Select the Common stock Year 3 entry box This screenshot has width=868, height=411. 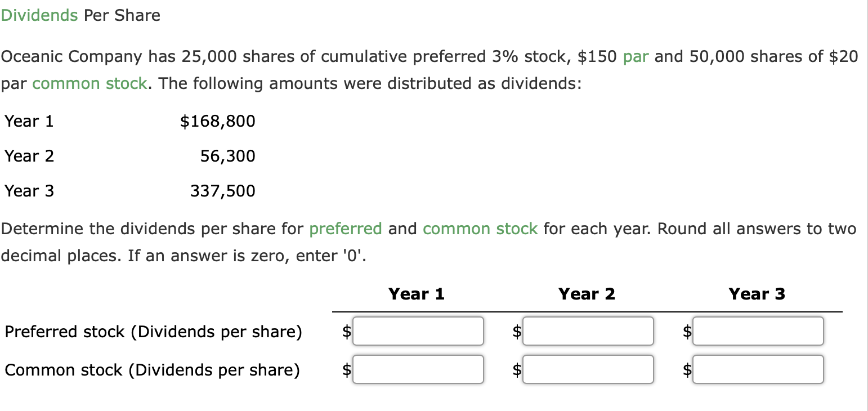point(758,369)
